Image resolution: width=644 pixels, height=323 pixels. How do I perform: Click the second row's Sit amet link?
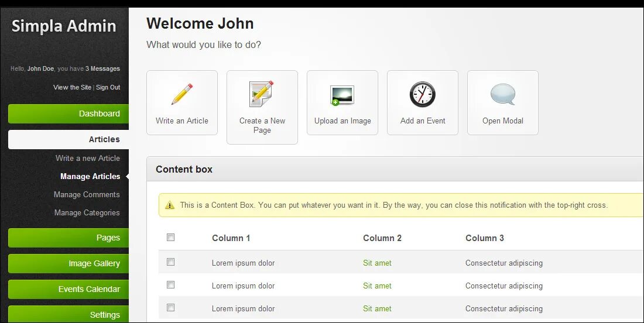pos(377,286)
